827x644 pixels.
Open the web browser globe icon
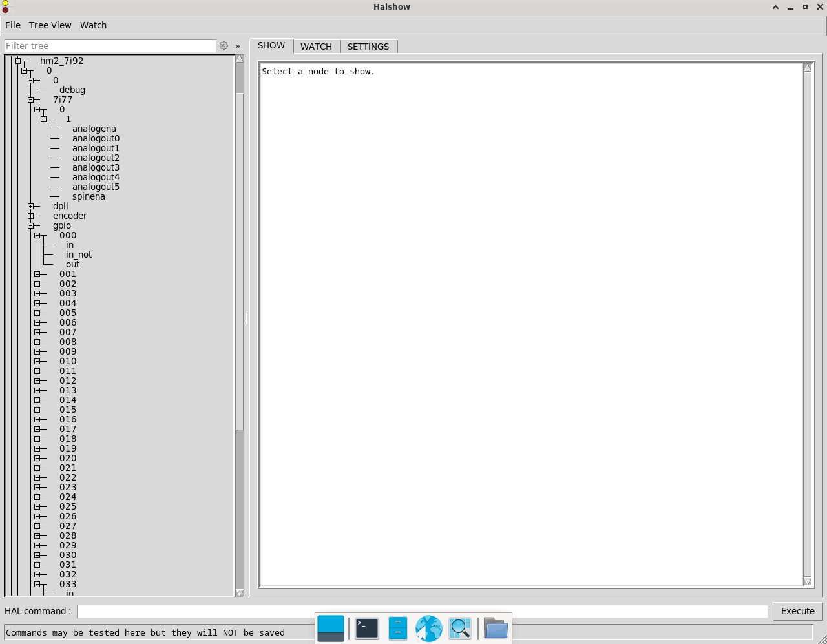click(x=428, y=628)
